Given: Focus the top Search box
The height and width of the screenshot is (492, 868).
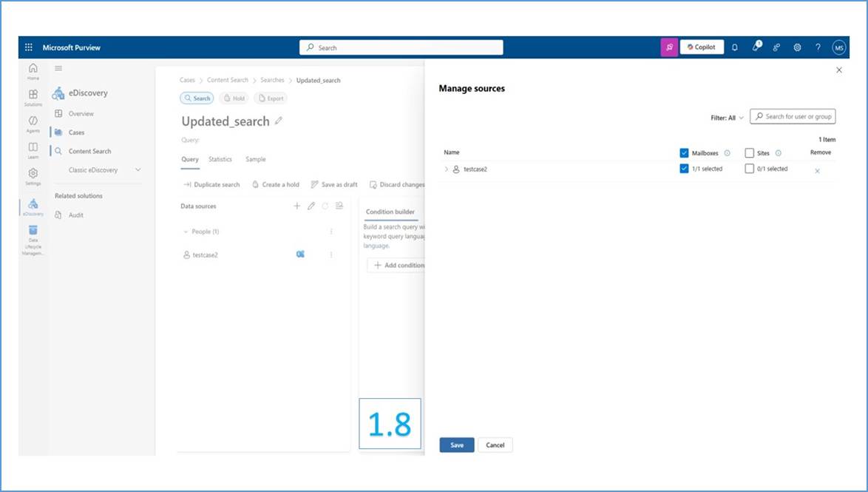Looking at the screenshot, I should (x=401, y=47).
